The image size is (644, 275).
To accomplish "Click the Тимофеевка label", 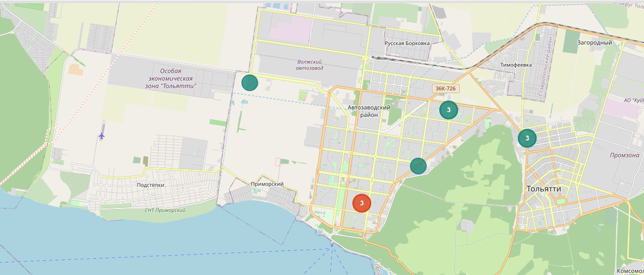I will tap(516, 64).
